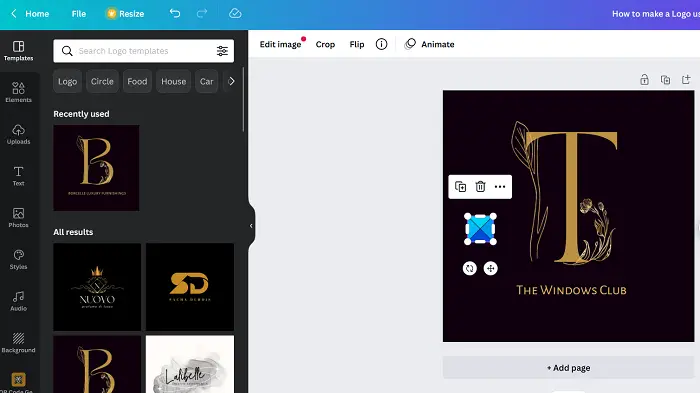700x393 pixels.
Task: Click the undo arrow
Action: point(175,13)
